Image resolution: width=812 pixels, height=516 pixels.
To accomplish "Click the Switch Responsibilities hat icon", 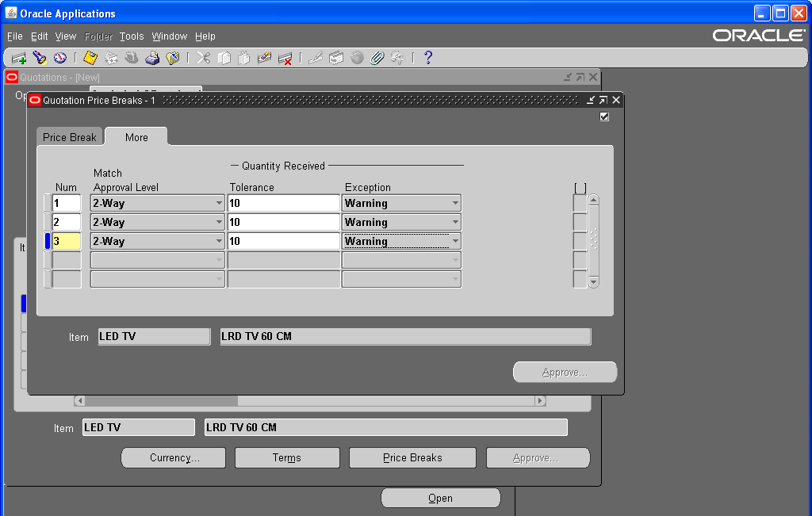I will [132, 58].
